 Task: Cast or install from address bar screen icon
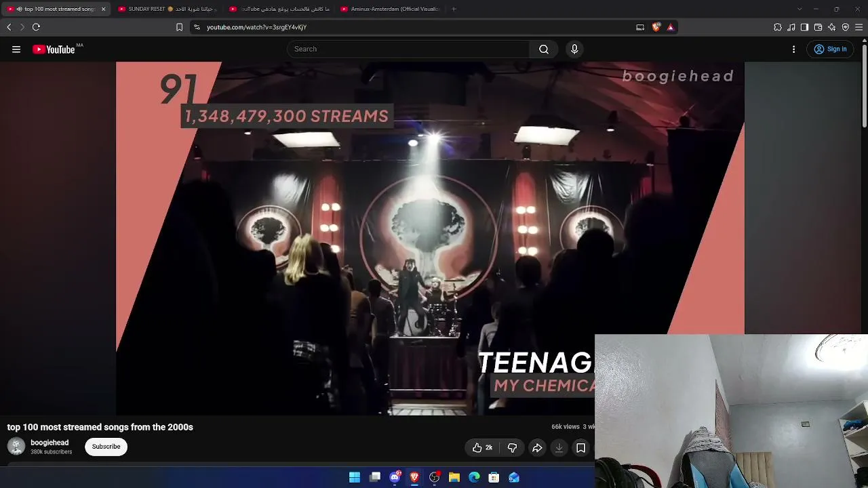pyautogui.click(x=640, y=27)
